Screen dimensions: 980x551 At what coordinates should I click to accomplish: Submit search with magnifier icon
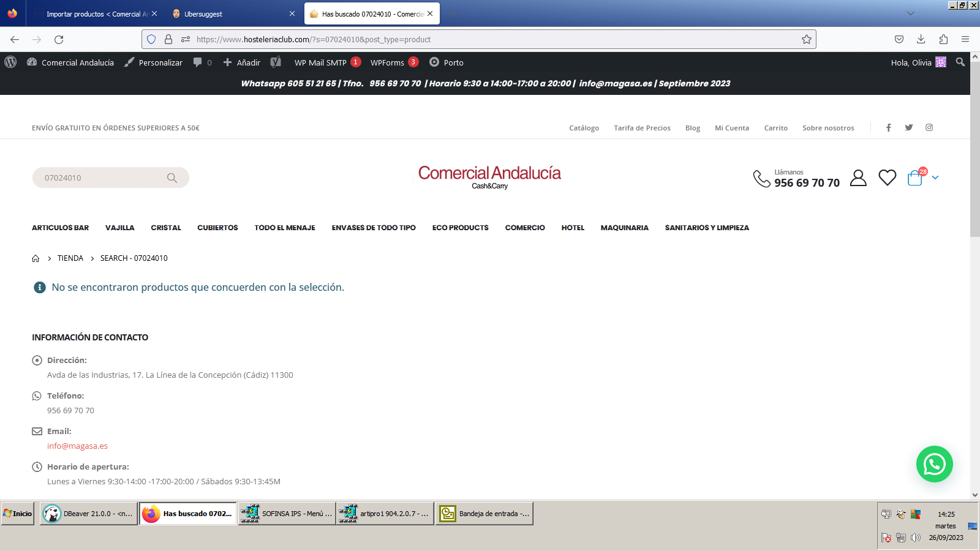click(x=172, y=178)
